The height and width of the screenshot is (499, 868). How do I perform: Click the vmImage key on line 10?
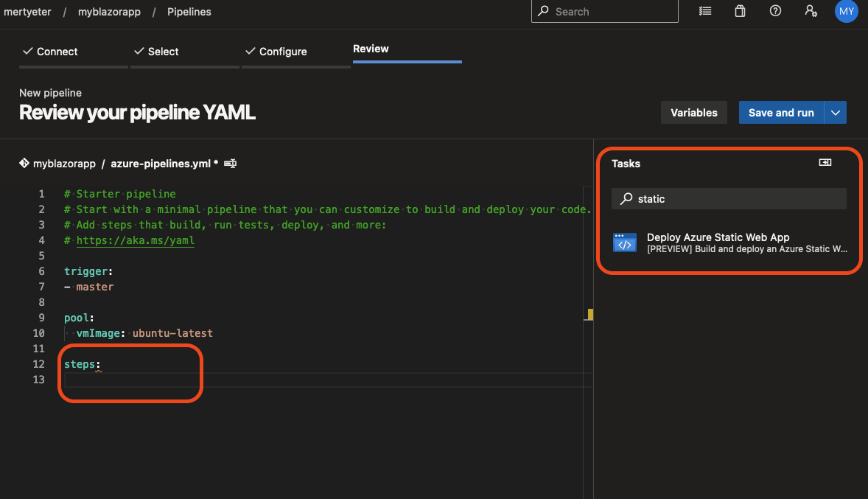tap(98, 333)
